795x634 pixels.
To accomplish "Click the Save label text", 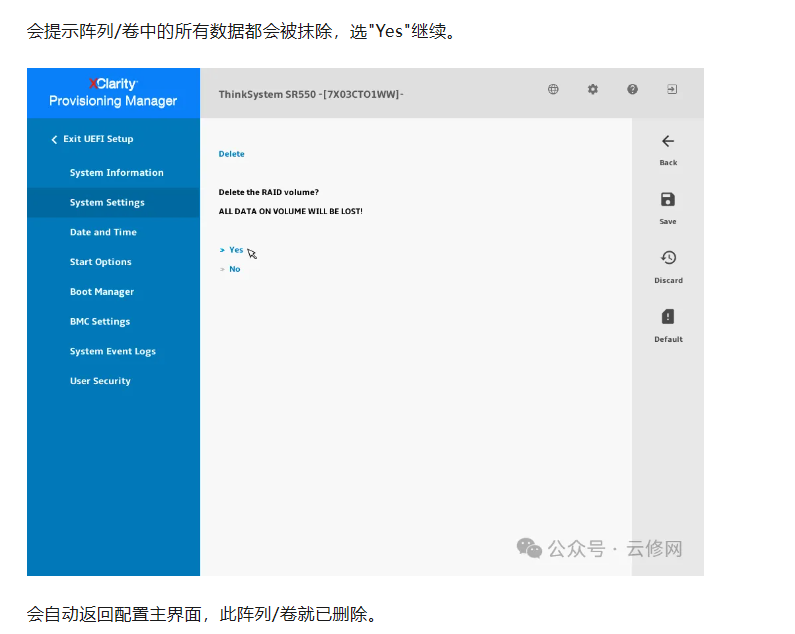I will point(668,221).
